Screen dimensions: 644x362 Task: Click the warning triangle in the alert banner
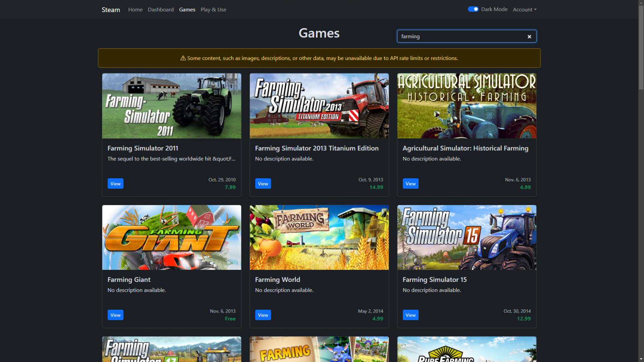183,58
